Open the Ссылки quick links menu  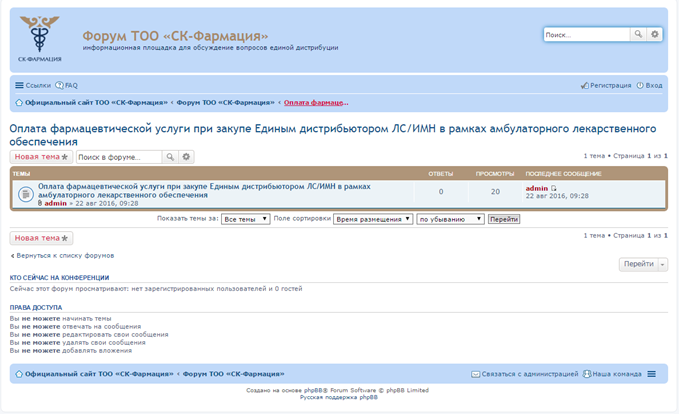pos(33,85)
